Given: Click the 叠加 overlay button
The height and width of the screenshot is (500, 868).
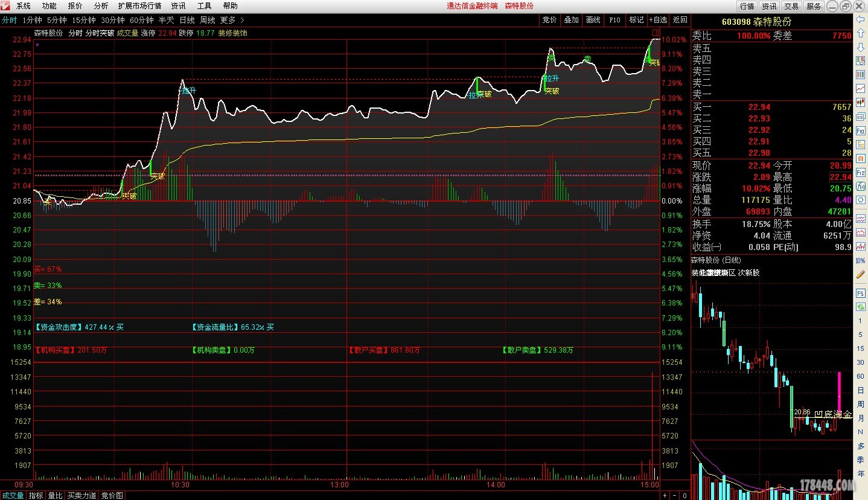Looking at the screenshot, I should pos(571,20).
